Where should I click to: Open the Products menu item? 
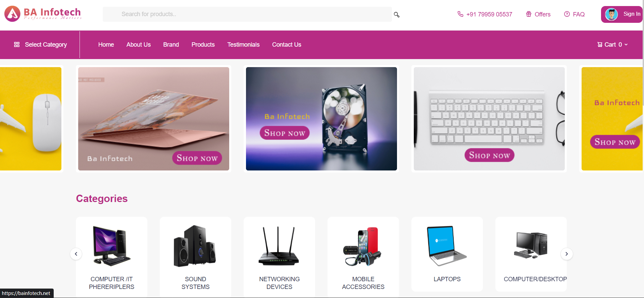(203, 45)
